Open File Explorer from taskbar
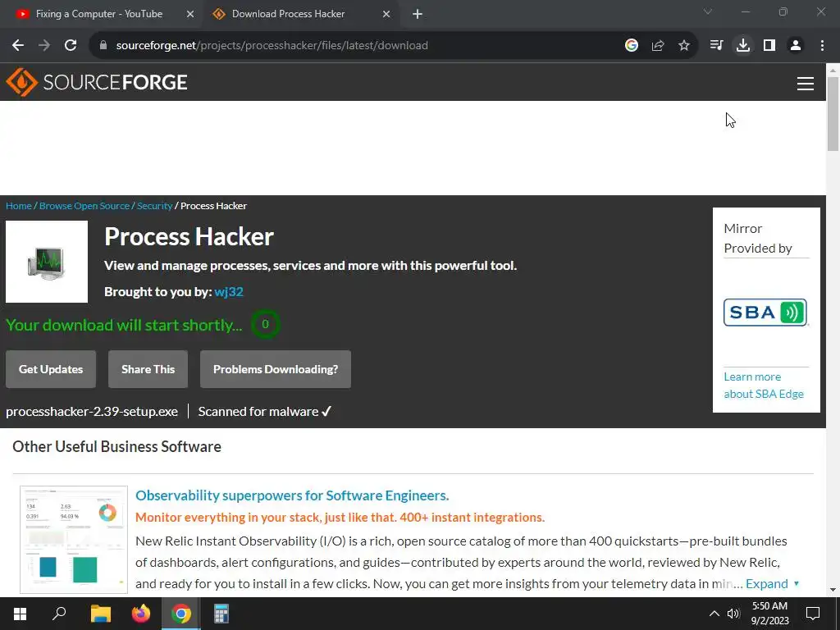 coord(100,614)
